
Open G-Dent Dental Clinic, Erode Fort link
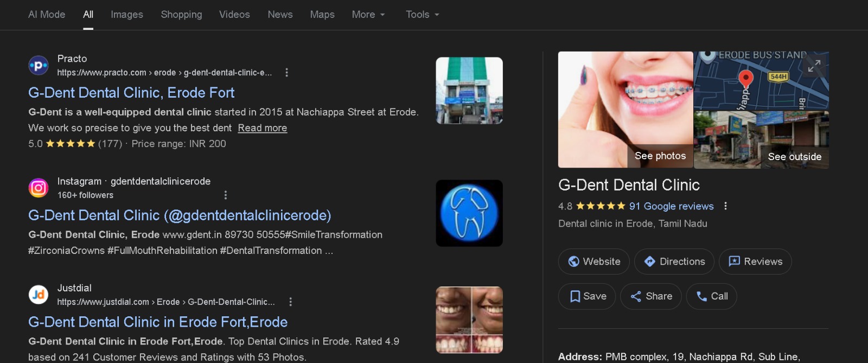pyautogui.click(x=131, y=93)
